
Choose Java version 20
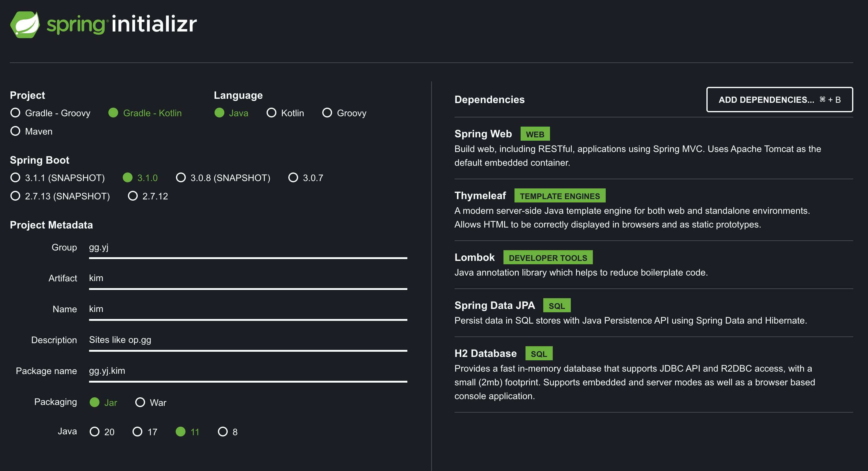(102, 432)
